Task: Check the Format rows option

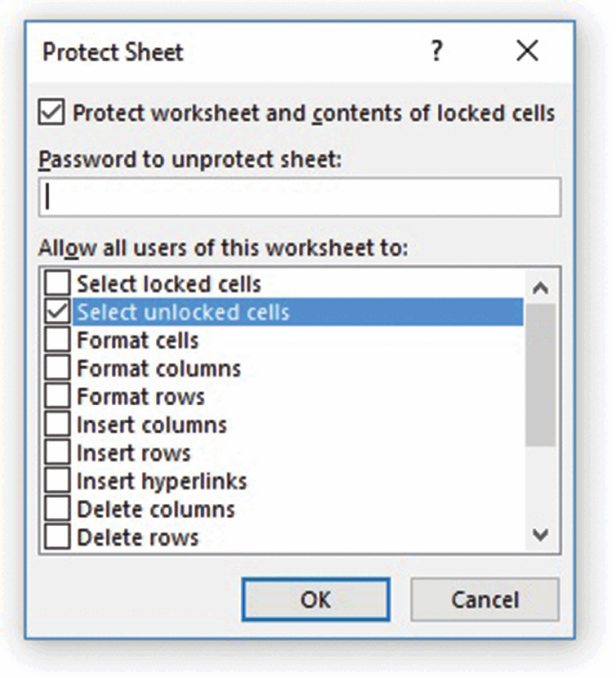Action: click(57, 397)
